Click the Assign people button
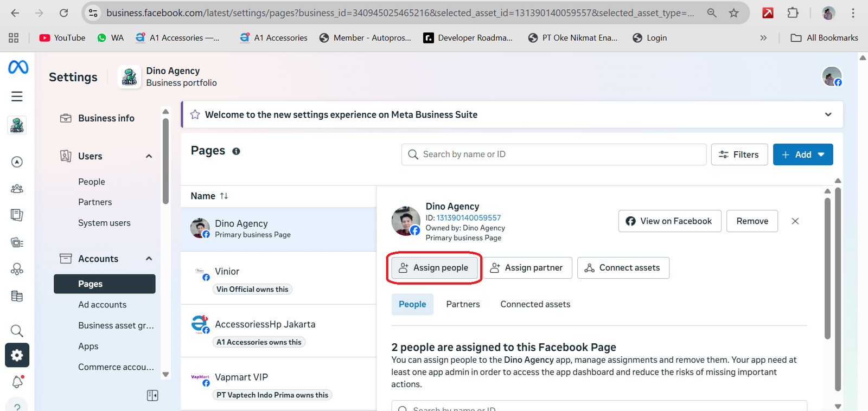Screen dimensions: 868x411 pos(434,268)
